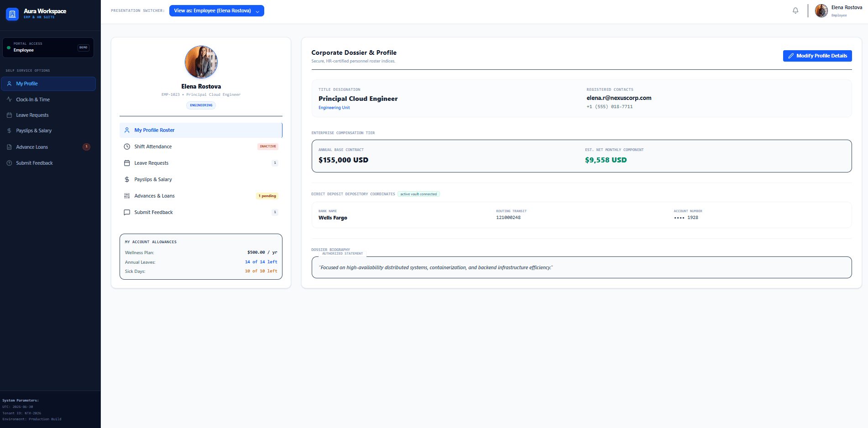Select Payslips & Salary in the profile card menu

click(201, 179)
